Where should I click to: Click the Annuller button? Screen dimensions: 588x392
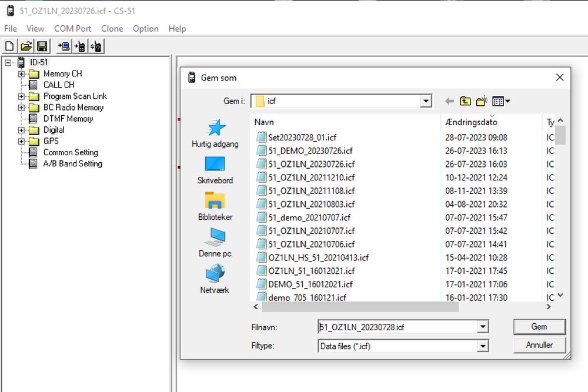[539, 345]
